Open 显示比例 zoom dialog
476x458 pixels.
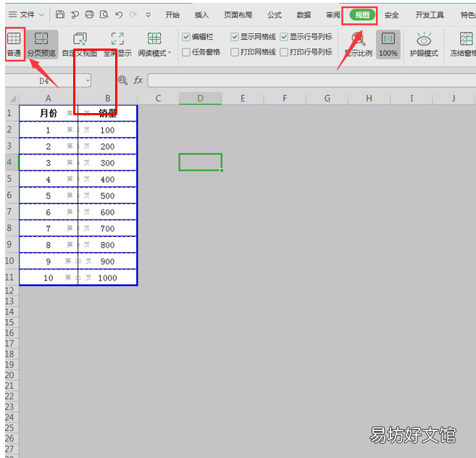click(358, 45)
